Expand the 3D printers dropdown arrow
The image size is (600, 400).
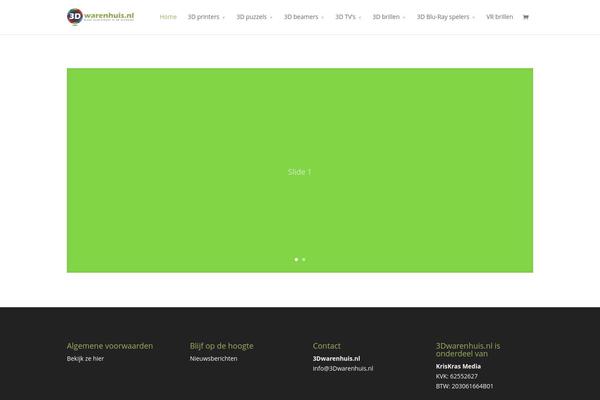point(223,18)
